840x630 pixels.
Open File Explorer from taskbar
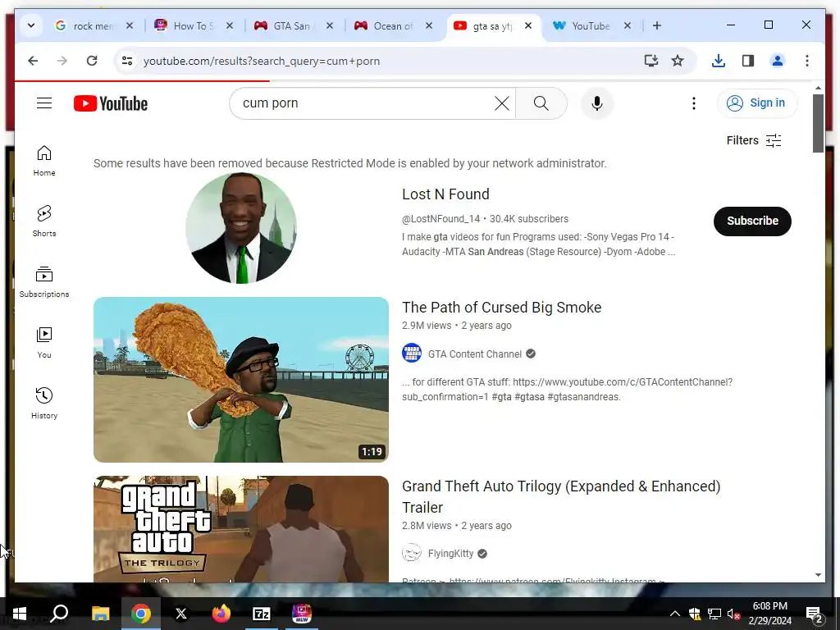pyautogui.click(x=100, y=614)
